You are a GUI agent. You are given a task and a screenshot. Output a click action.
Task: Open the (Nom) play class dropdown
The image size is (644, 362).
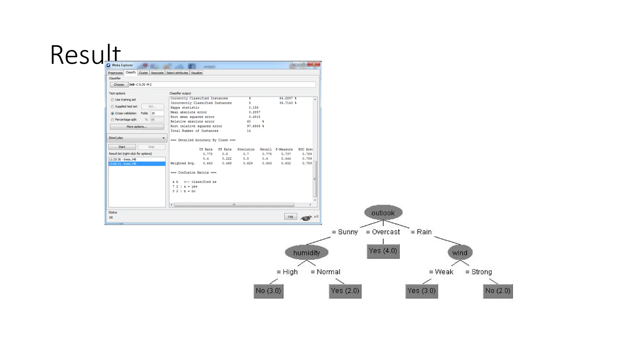[137, 138]
